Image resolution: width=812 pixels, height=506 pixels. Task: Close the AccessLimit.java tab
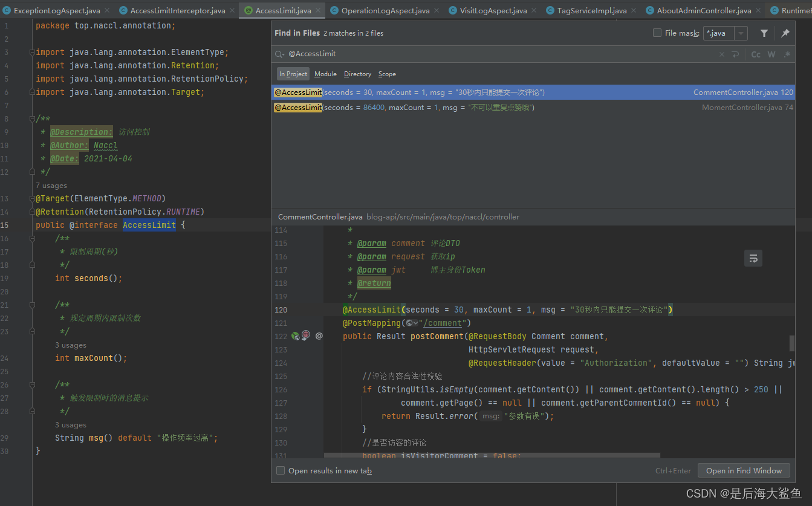pos(318,11)
